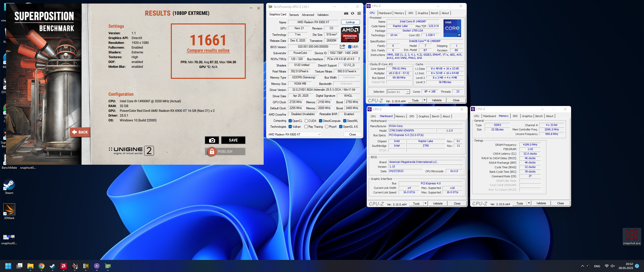
Task: Switch to the Sensors tab in GPU-Z
Action: (294, 15)
